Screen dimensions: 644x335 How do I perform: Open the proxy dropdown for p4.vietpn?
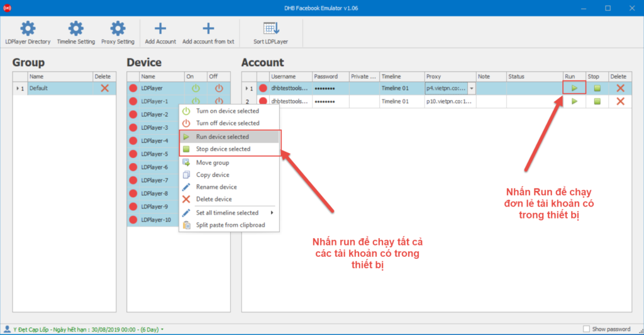click(x=472, y=88)
